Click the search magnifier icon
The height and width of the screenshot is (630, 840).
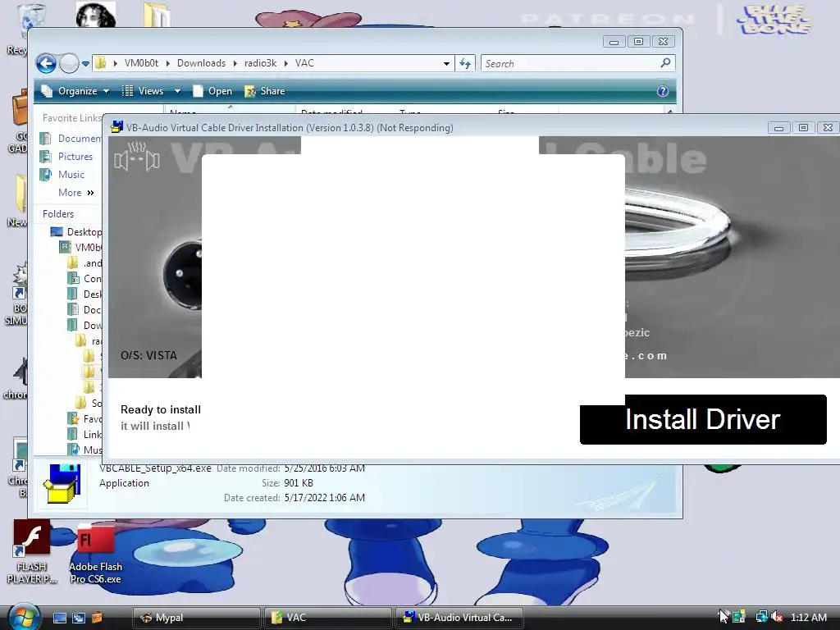click(665, 63)
